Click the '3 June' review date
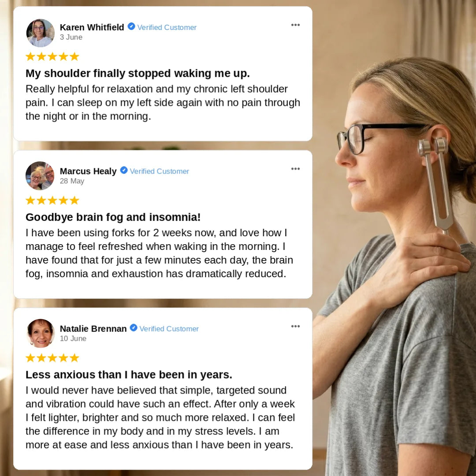 [71, 37]
